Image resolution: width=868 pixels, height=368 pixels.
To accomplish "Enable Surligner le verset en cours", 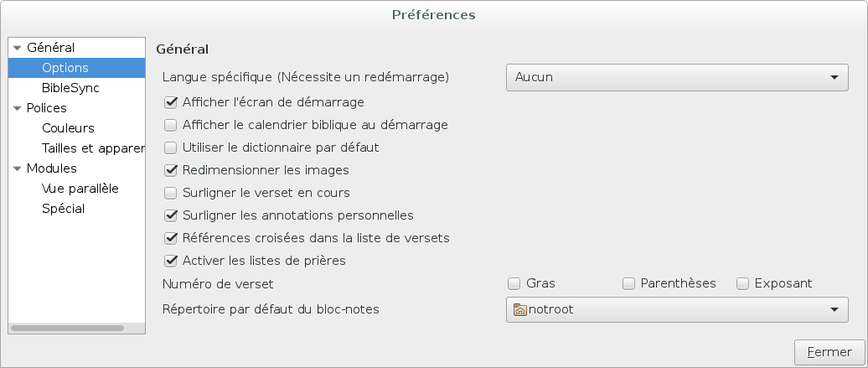I will pos(171,193).
